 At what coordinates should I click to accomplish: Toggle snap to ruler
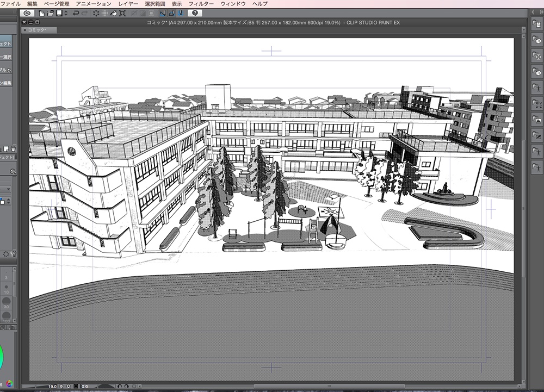(x=162, y=13)
